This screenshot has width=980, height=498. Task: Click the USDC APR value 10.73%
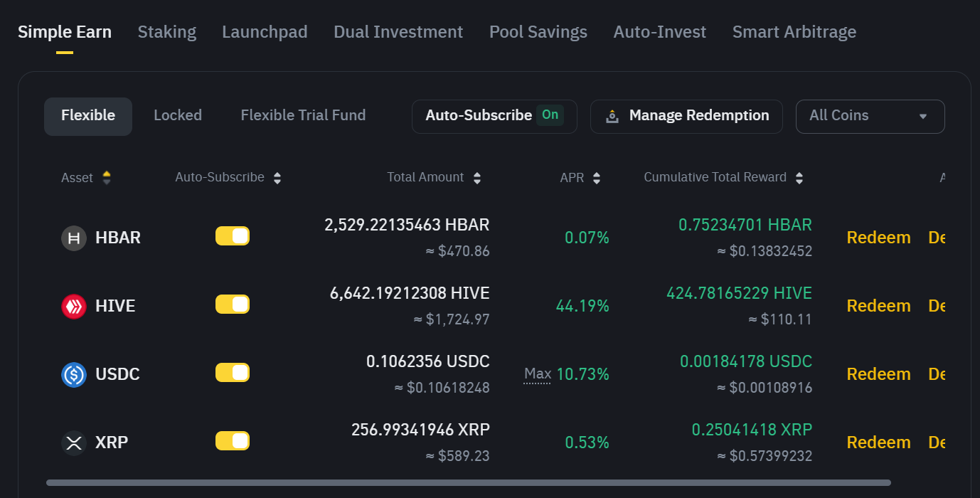pos(582,374)
